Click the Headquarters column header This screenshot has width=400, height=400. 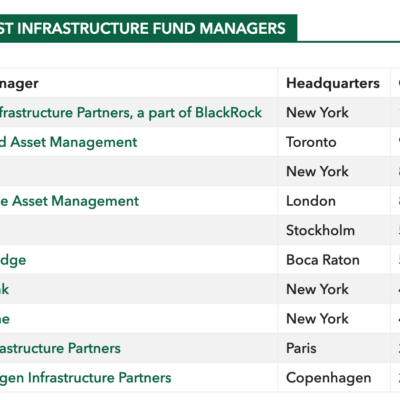(333, 83)
